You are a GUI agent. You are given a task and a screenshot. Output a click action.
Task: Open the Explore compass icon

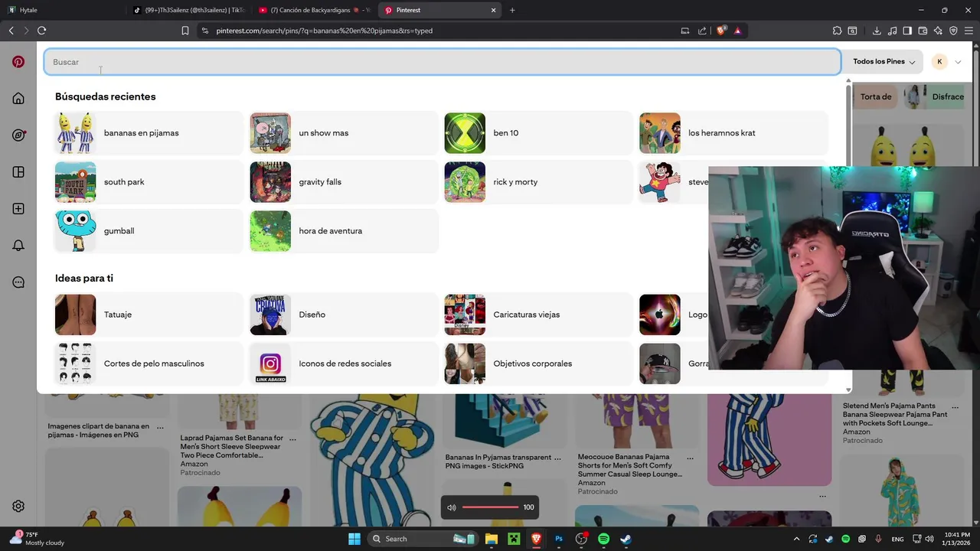(18, 135)
